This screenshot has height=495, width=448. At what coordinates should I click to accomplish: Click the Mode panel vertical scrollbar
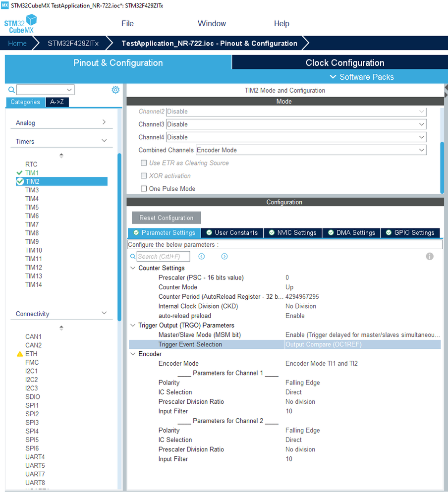442,167
